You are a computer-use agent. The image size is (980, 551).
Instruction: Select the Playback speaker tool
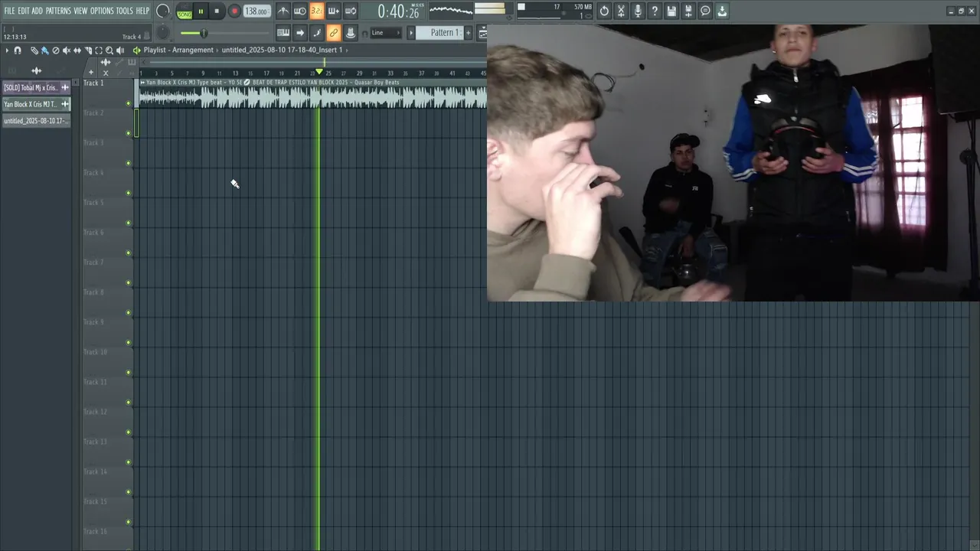120,51
